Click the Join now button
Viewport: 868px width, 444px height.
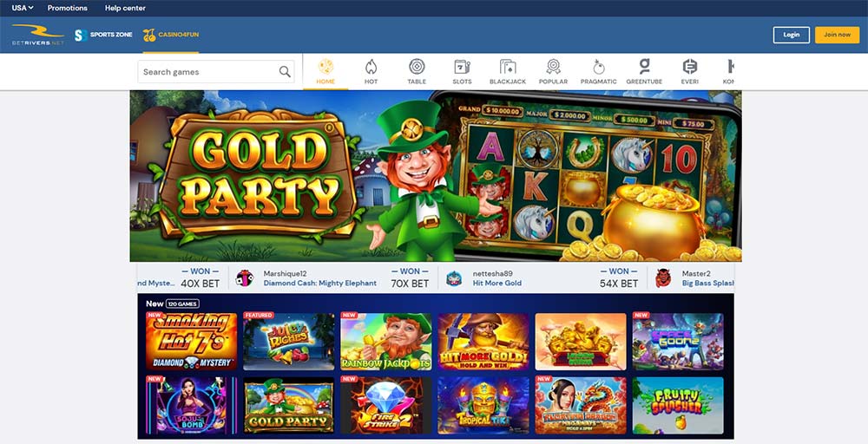click(x=837, y=35)
